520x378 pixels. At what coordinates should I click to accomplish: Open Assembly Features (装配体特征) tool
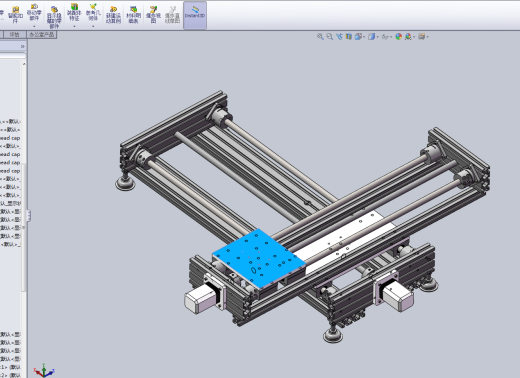click(x=74, y=12)
